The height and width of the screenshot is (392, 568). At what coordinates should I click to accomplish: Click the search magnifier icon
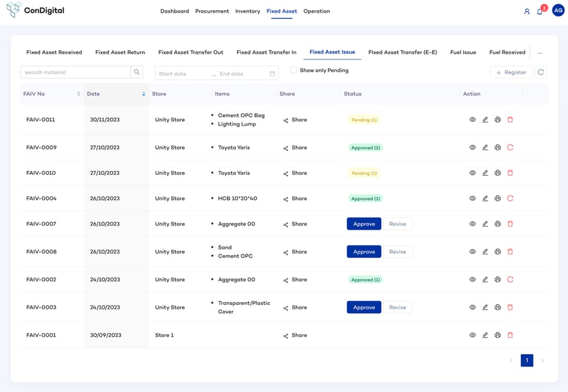pyautogui.click(x=137, y=72)
